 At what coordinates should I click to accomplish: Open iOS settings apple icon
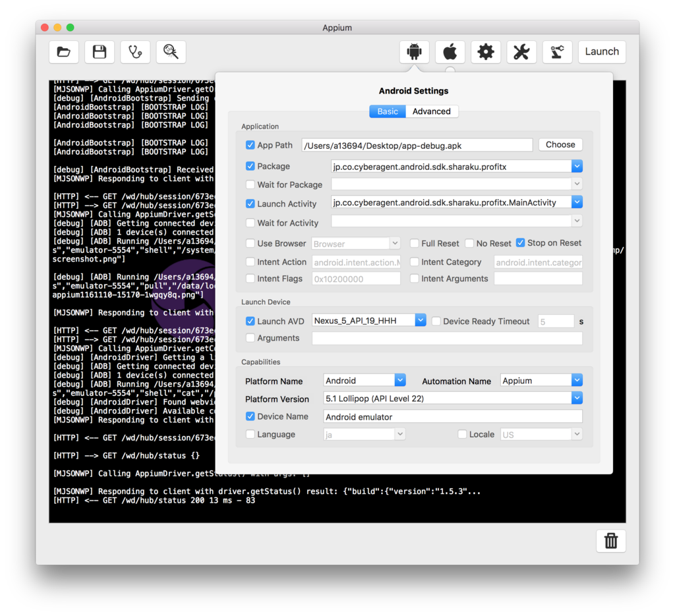point(450,52)
